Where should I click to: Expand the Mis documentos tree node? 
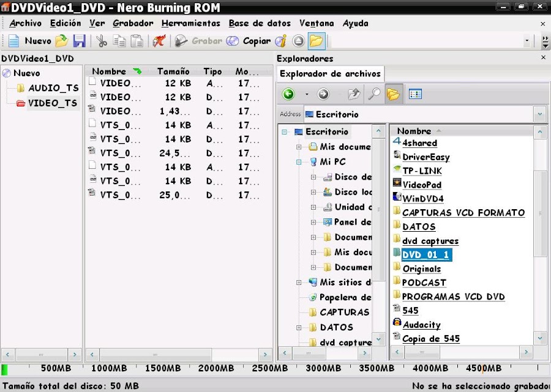tap(299, 147)
